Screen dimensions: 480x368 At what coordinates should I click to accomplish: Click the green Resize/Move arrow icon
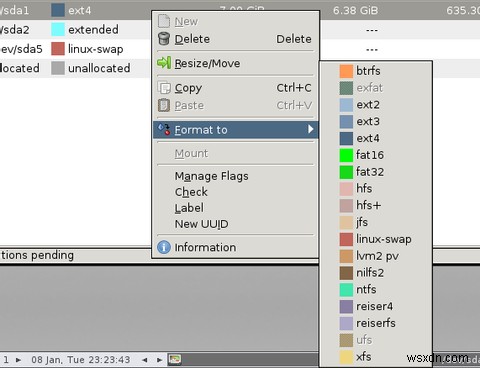(x=164, y=63)
